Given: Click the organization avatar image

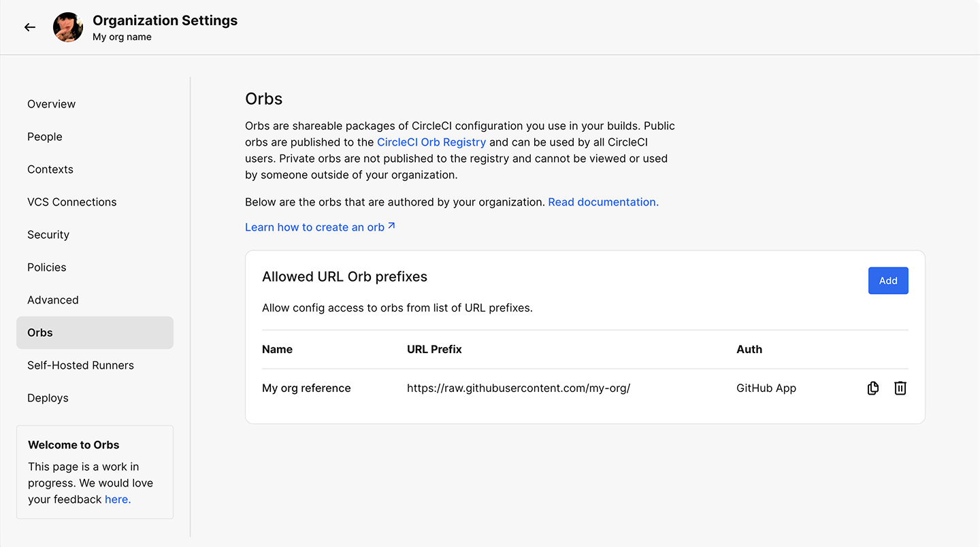Looking at the screenshot, I should point(68,27).
